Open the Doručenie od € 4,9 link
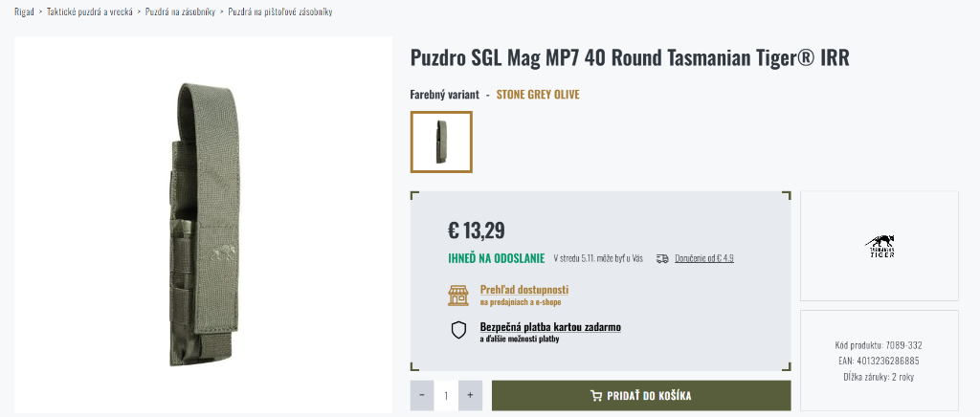Screen dimensions: 980x417 pos(703,258)
